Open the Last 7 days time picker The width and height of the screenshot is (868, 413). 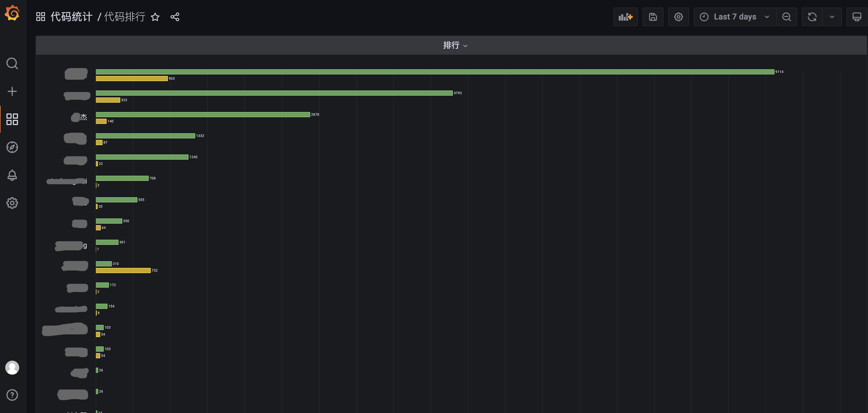(x=735, y=17)
